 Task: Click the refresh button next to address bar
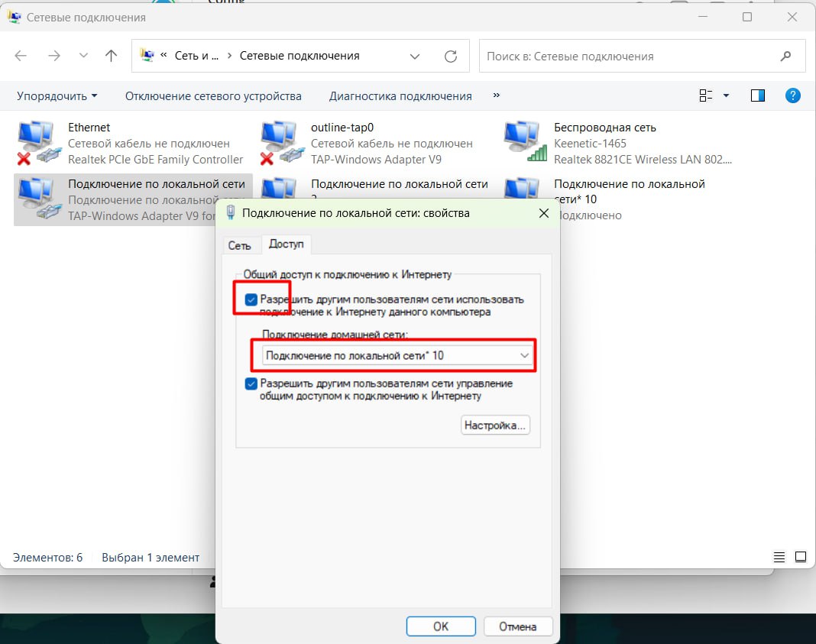[x=451, y=56]
